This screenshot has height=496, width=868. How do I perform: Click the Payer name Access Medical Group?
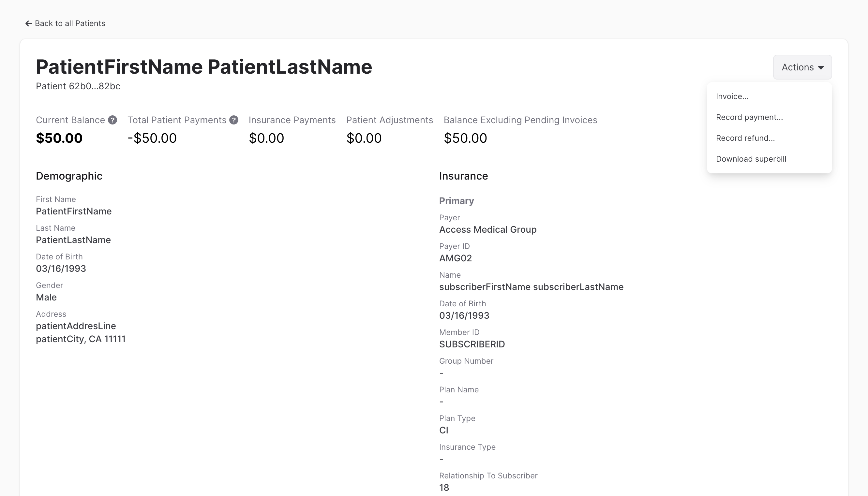tap(488, 230)
